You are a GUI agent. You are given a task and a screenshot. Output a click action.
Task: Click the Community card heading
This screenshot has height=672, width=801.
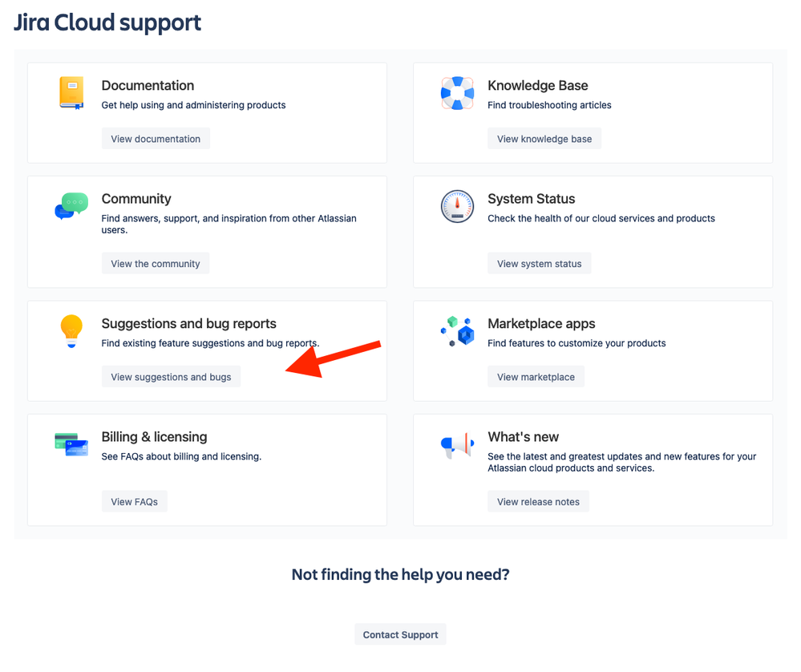click(136, 199)
